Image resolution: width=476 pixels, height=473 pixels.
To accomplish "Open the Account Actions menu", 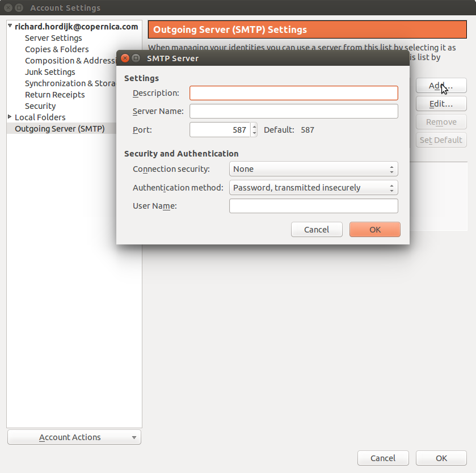I will [74, 437].
